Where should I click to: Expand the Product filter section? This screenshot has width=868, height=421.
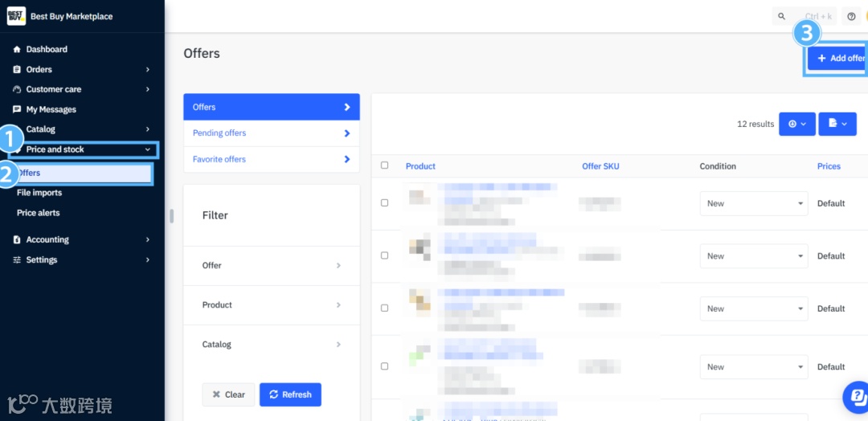pos(272,305)
